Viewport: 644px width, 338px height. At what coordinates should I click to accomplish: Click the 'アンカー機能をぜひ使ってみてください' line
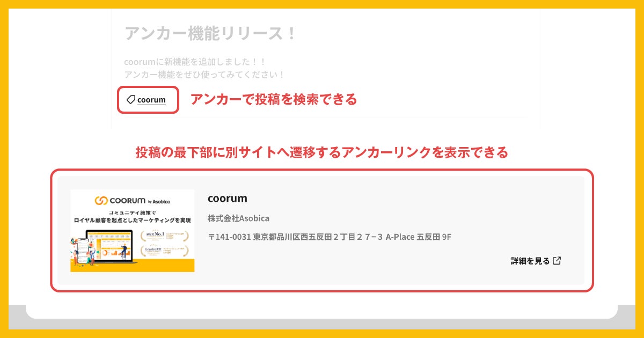pyautogui.click(x=204, y=75)
